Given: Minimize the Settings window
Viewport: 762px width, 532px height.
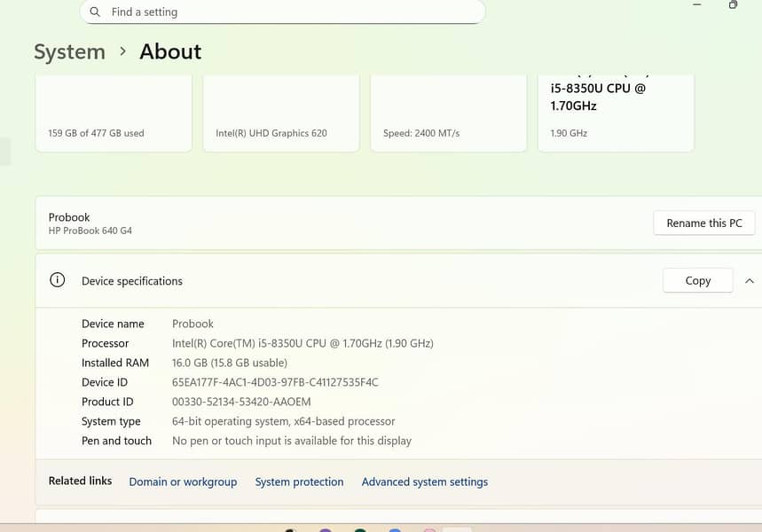Looking at the screenshot, I should [697, 5].
